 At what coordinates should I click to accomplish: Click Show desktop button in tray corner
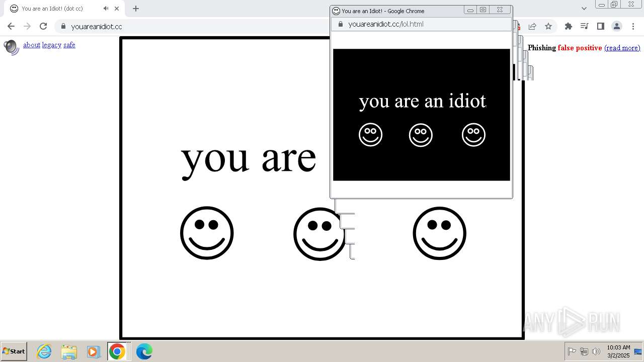[x=638, y=351]
